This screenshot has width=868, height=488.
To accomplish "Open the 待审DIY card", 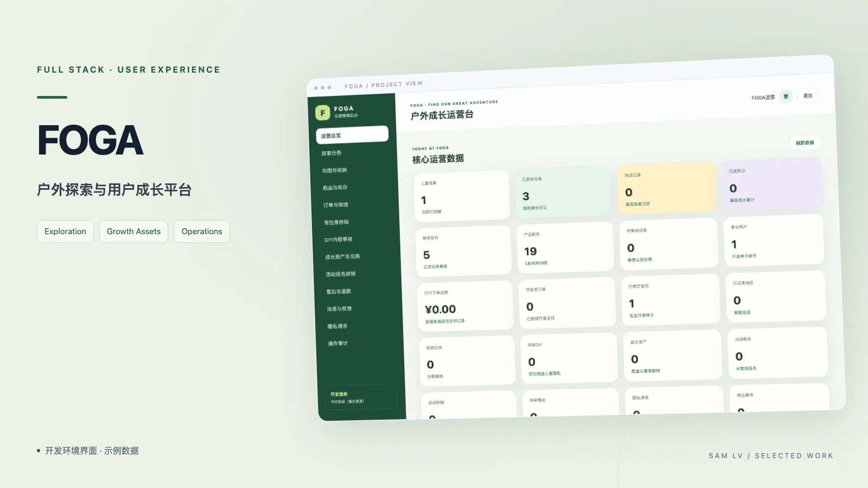I will pyautogui.click(x=570, y=358).
